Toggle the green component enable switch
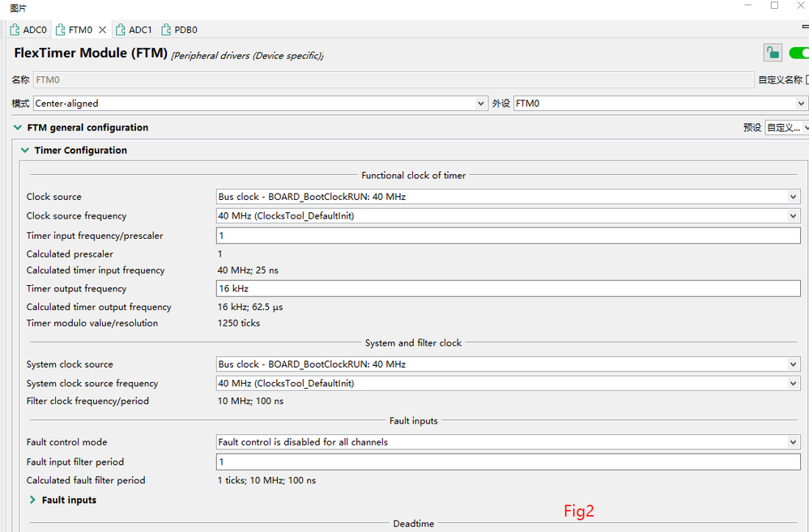Viewport: 809px width, 532px height. pos(799,53)
